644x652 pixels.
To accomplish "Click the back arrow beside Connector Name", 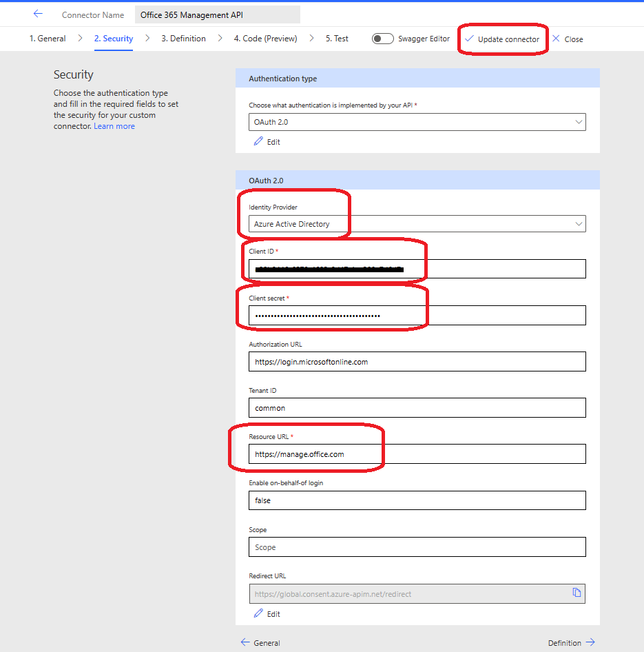I will 37,12.
